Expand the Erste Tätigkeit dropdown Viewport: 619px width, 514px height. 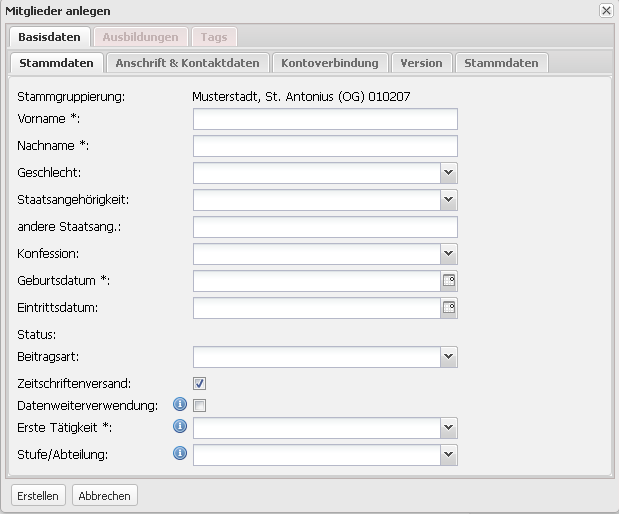coord(449,428)
